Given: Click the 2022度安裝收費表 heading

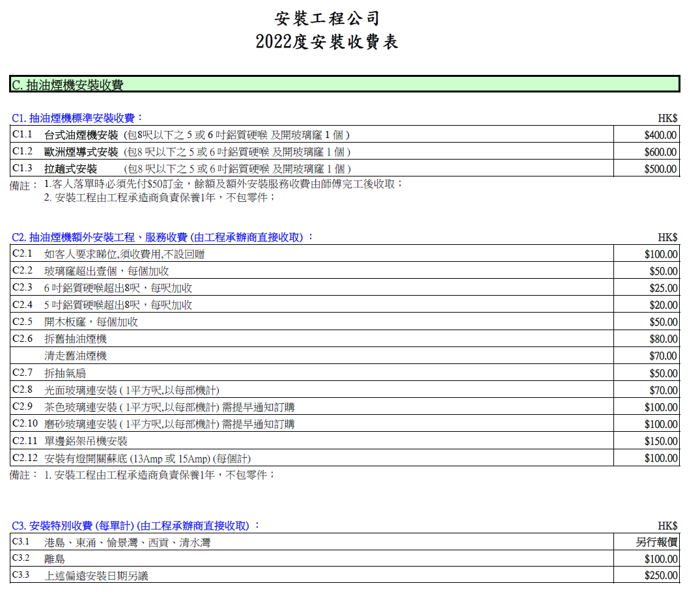Looking at the screenshot, I should tap(327, 42).
